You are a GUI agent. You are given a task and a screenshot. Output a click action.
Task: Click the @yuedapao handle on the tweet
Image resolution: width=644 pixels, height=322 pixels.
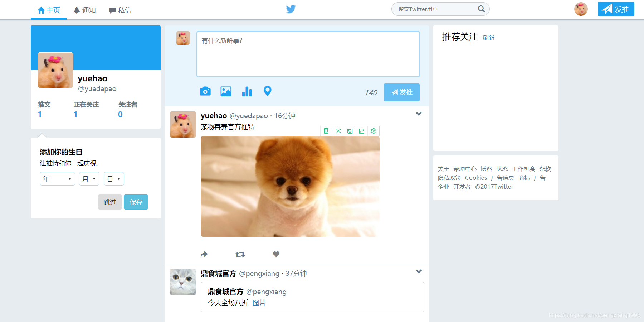(x=249, y=116)
